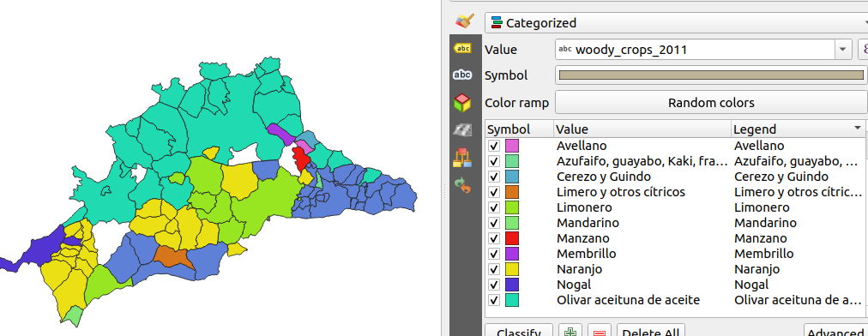Open the Masks tab icon
This screenshot has height=336, width=868.
tap(462, 75)
